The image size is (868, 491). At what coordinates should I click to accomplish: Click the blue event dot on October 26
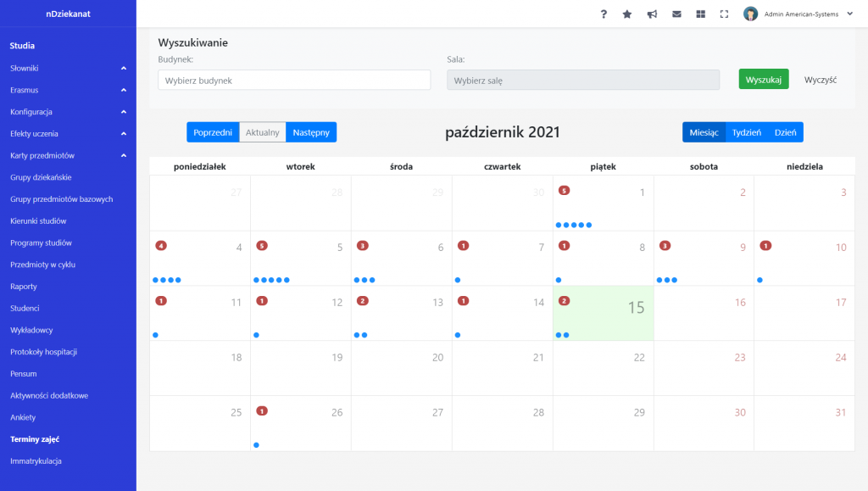[x=256, y=445]
